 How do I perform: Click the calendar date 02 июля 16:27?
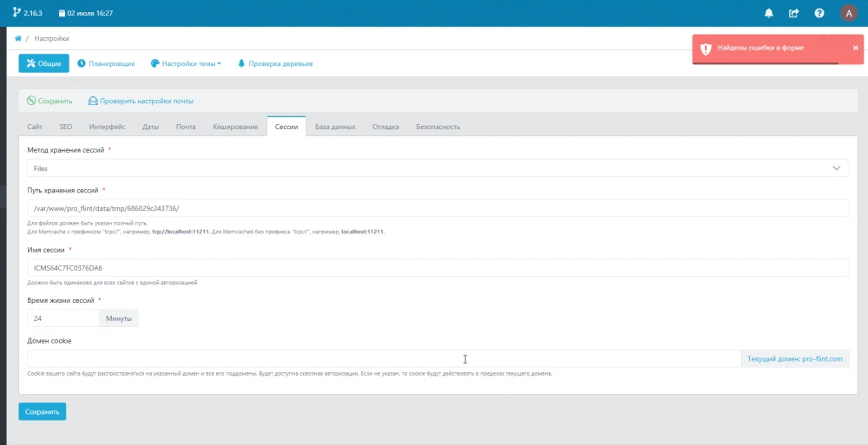(86, 13)
